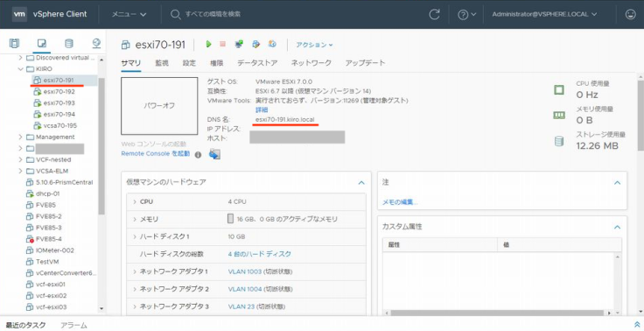Click the refresh icon in top bar
The image size is (644, 331).
pyautogui.click(x=434, y=14)
